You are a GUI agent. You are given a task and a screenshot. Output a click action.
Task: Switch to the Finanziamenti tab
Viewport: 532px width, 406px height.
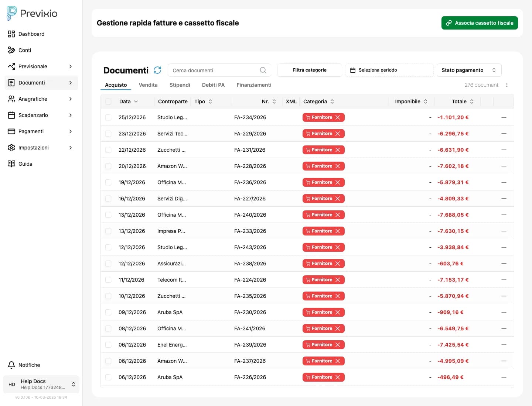254,85
